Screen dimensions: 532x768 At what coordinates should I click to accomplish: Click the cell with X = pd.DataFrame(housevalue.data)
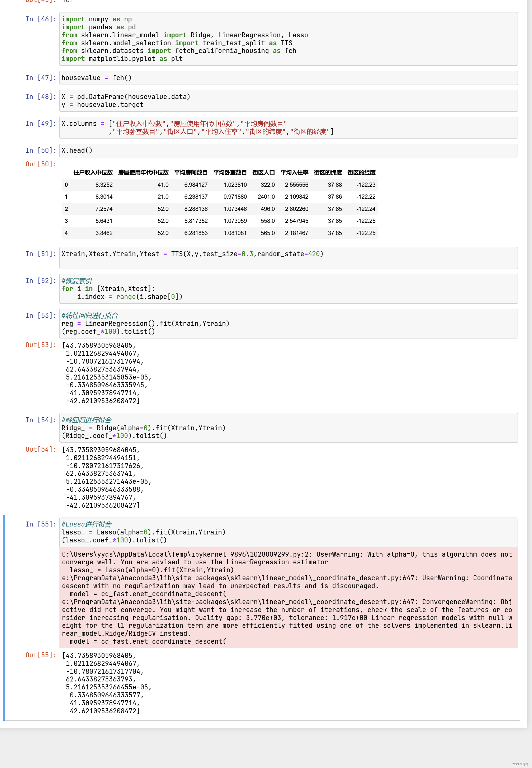pyautogui.click(x=288, y=101)
